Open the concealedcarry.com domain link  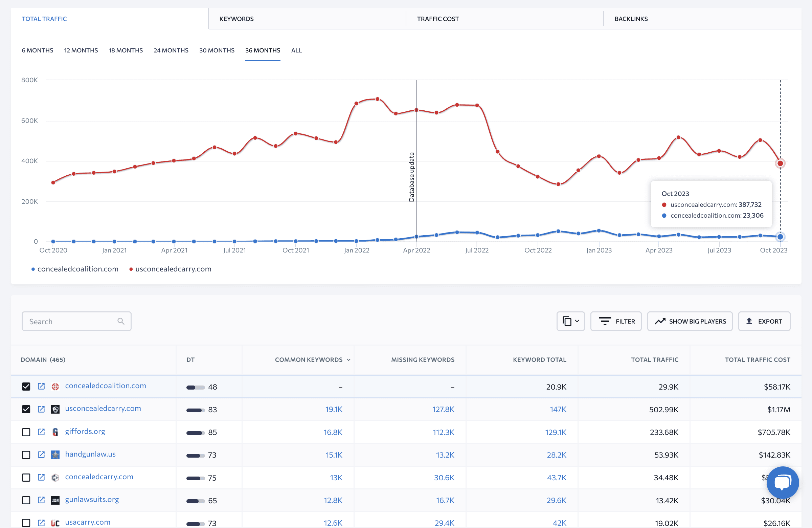99,477
